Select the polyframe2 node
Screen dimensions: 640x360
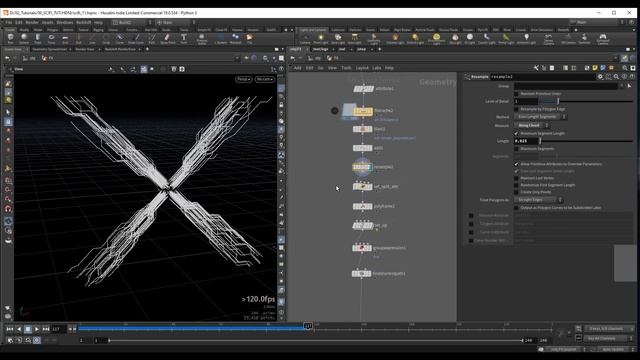(x=362, y=206)
